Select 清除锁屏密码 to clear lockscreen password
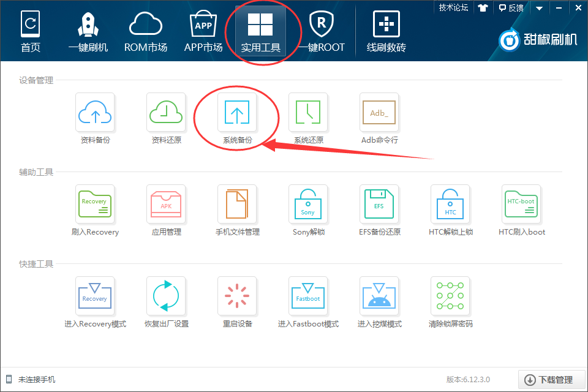Viewport: 588px width, 392px height. pos(450,296)
